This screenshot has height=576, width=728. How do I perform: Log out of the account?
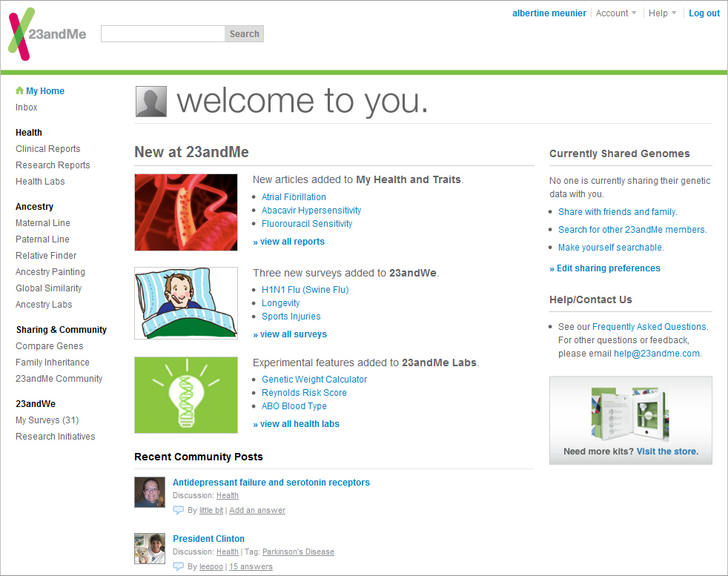(704, 13)
